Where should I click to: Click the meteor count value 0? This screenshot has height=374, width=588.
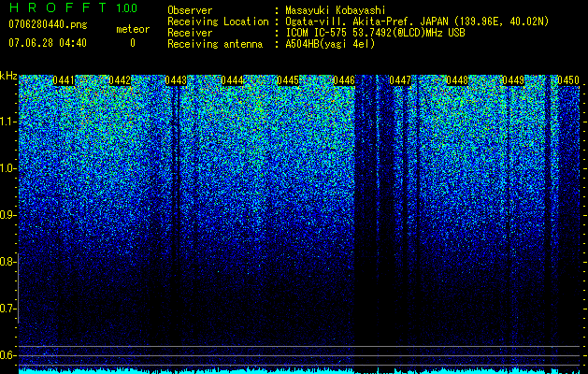pos(133,43)
